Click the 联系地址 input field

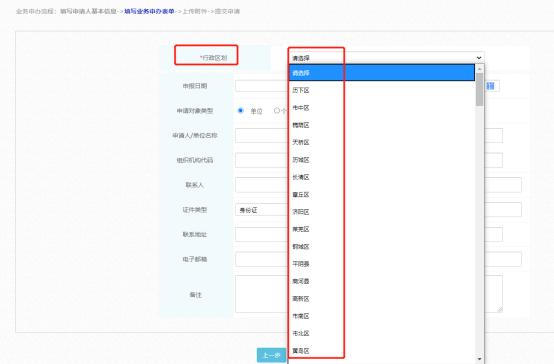262,235
